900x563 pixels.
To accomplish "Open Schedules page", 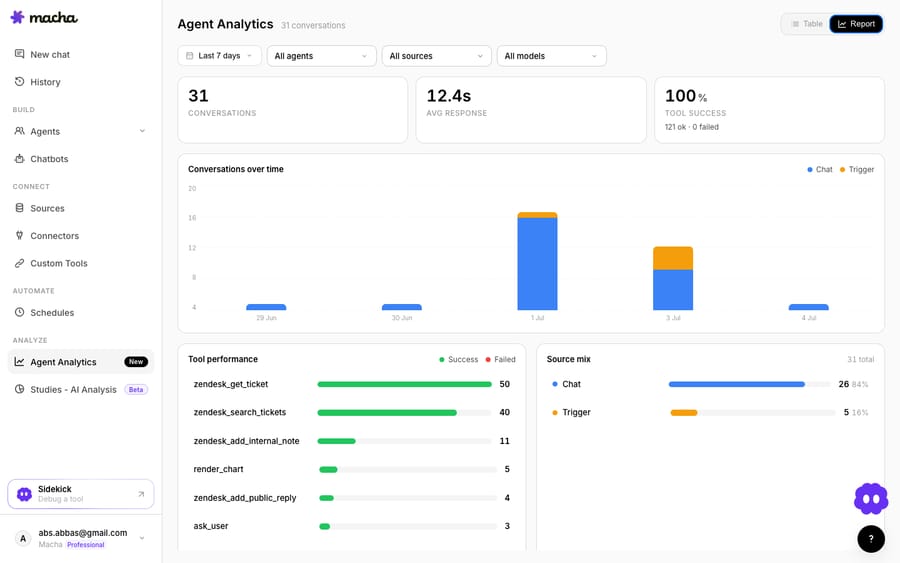I will (x=80, y=313).
